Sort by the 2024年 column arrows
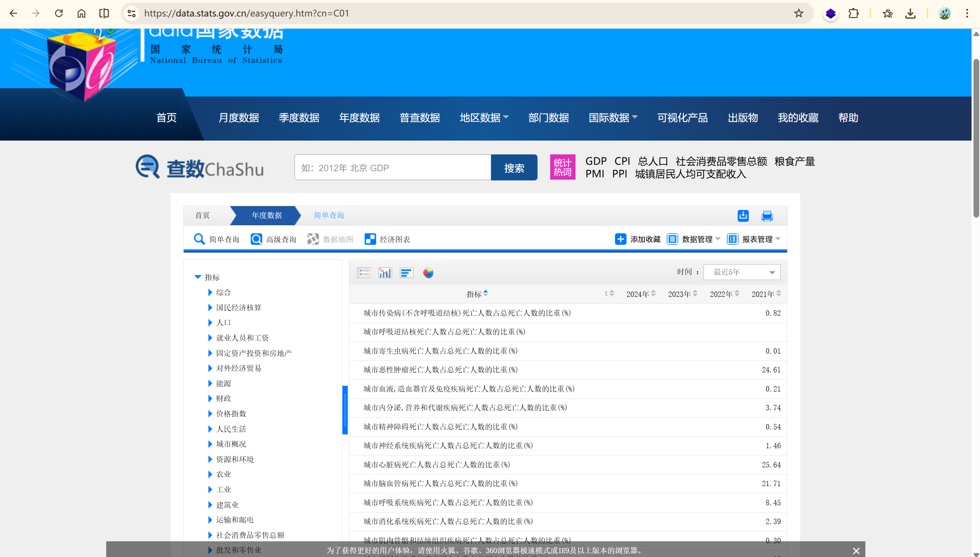 (653, 293)
